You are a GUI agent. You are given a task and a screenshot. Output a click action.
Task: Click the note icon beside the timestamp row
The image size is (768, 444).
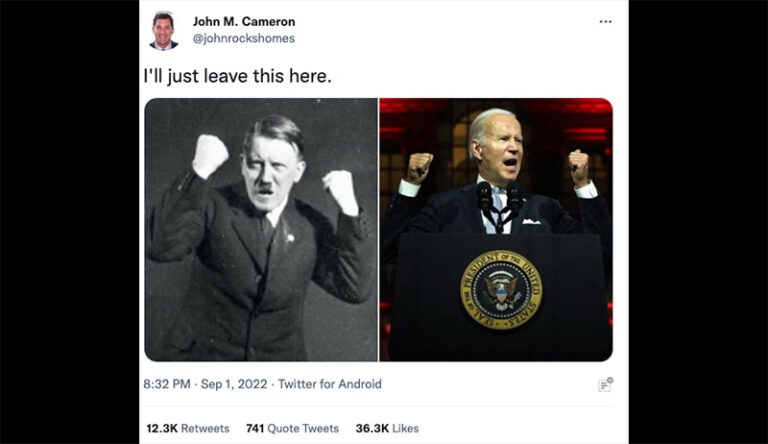pyautogui.click(x=605, y=385)
